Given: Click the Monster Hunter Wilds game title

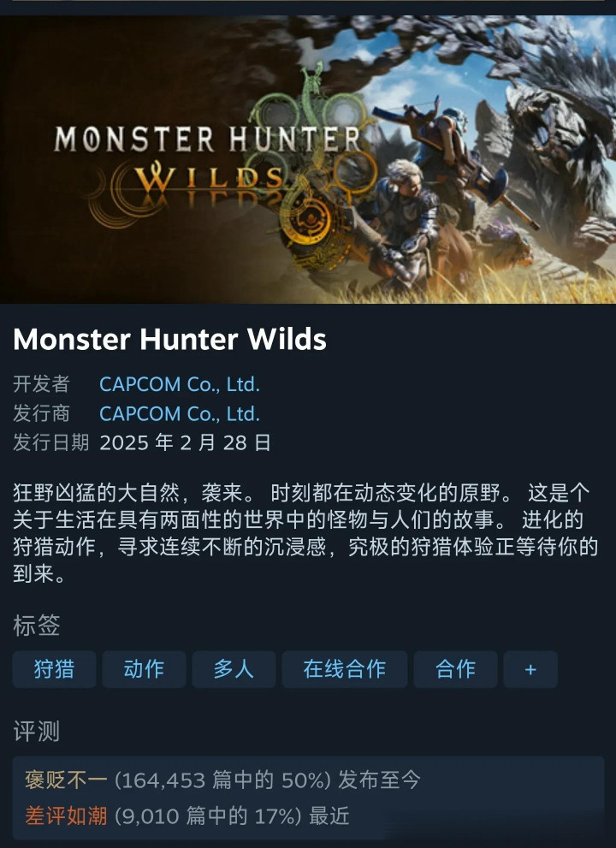Looking at the screenshot, I should pos(169,339).
